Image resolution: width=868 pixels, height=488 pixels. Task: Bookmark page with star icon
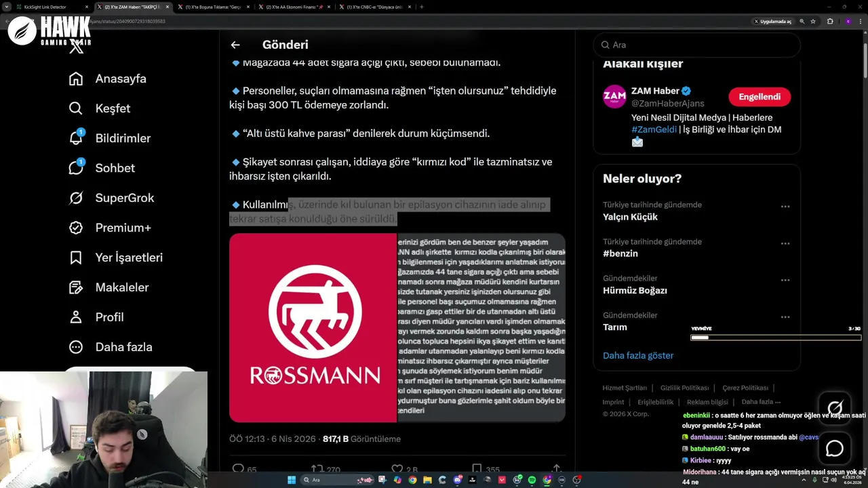pyautogui.click(x=813, y=21)
